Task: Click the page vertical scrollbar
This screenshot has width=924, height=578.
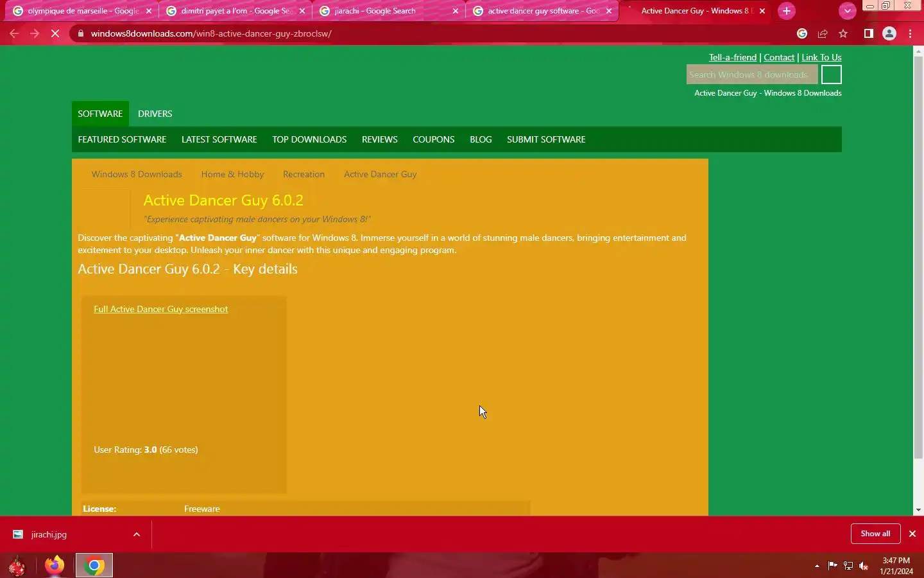Action: pos(918,257)
